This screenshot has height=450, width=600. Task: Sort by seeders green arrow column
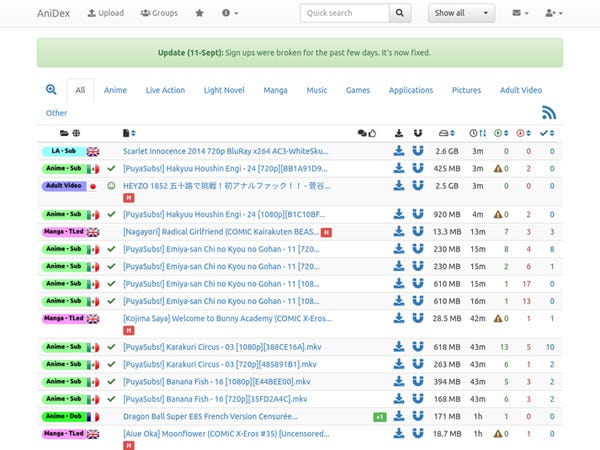[x=501, y=133]
